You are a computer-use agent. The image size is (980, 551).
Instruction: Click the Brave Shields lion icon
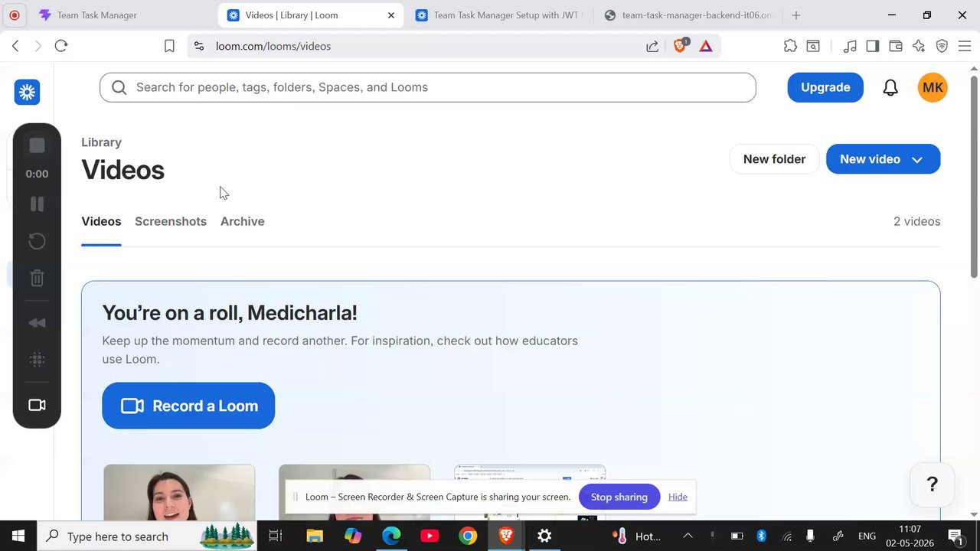[x=680, y=46]
